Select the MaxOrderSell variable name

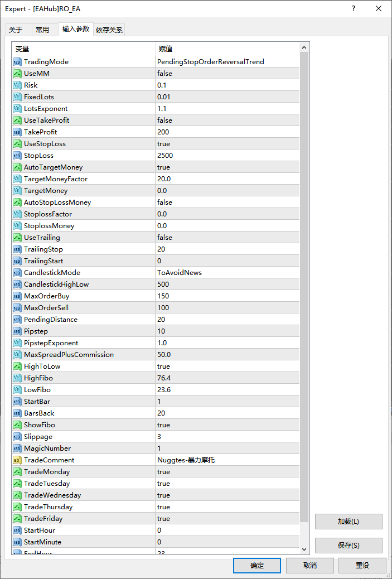[x=46, y=307]
